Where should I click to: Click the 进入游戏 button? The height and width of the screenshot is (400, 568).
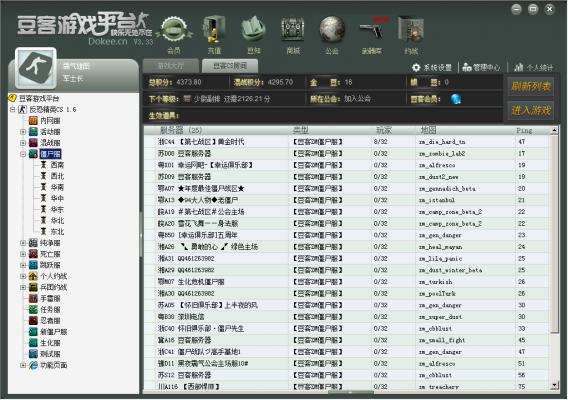(531, 110)
